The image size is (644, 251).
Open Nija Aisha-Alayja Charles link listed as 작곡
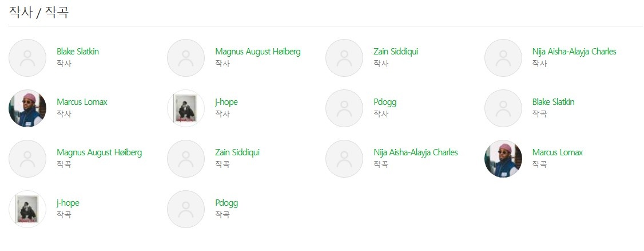coord(416,152)
